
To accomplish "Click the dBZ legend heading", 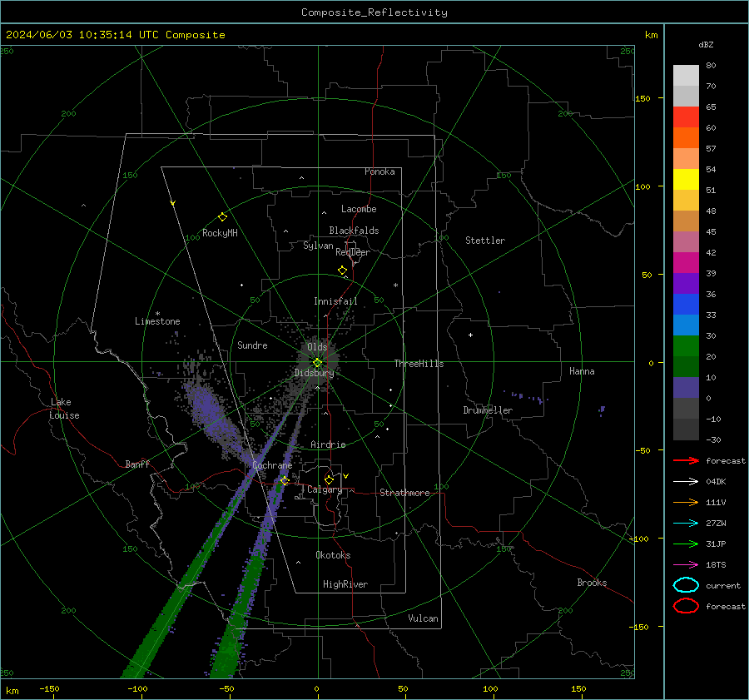I will (706, 45).
